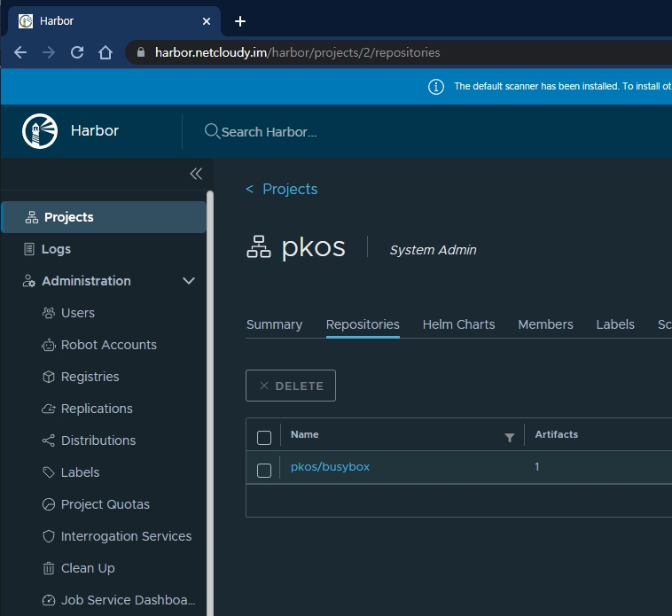Open Robot Accounts in the sidebar

click(x=109, y=345)
